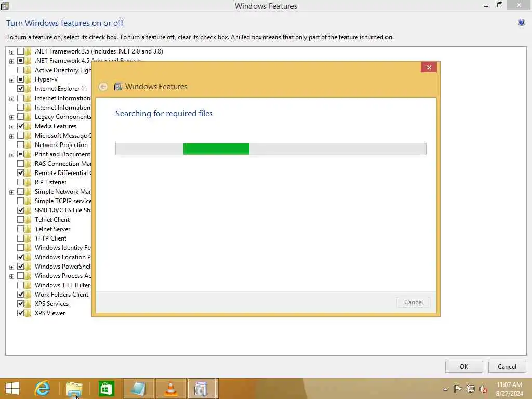The image size is (532, 399).
Task: Expand Windows PowerShell node
Action: (x=11, y=267)
